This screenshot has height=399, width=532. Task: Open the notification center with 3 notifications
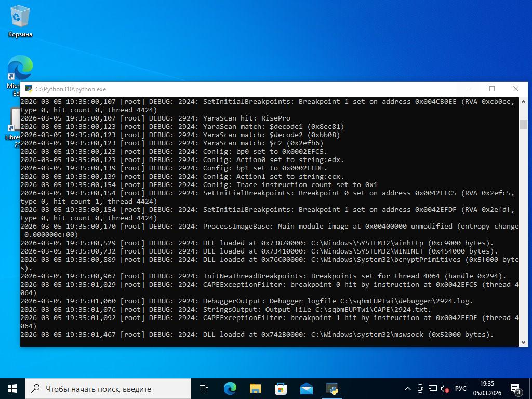tap(516, 389)
